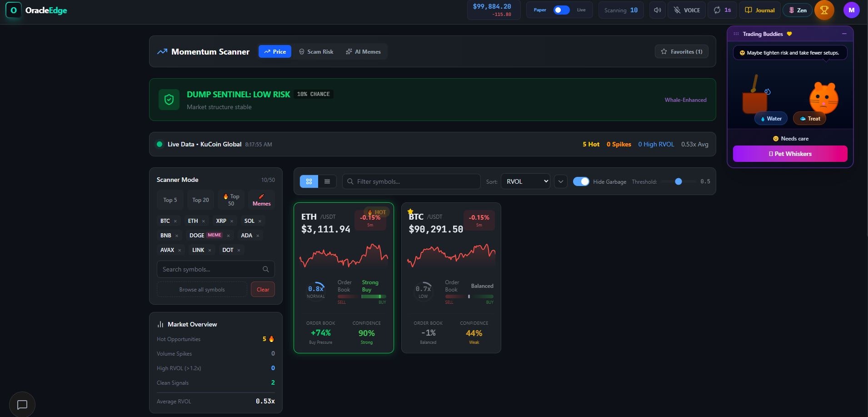Open the 1s refresh interval selector
Image resolution: width=868 pixels, height=417 pixels.
(722, 10)
